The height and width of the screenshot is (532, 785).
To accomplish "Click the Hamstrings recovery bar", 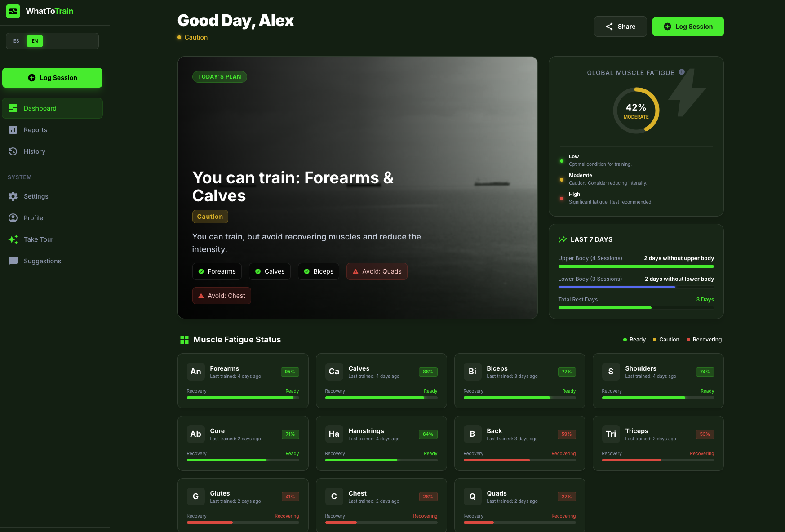I will tap(381, 460).
